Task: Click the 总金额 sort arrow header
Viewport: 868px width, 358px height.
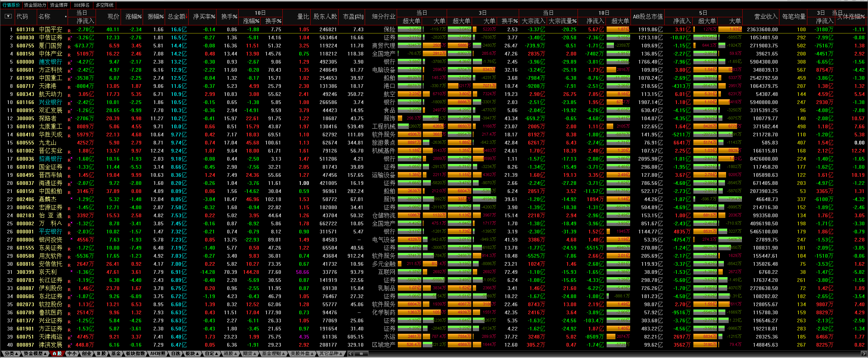Action: [178, 17]
